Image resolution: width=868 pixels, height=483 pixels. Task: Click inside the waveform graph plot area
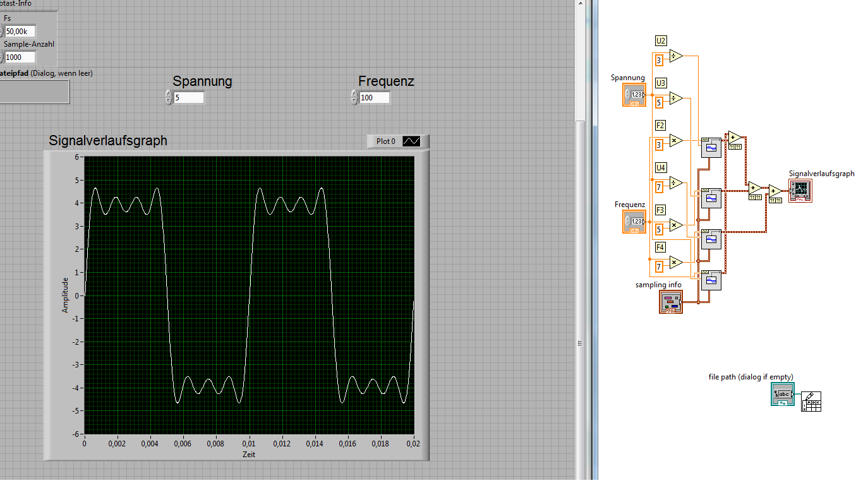click(x=249, y=295)
